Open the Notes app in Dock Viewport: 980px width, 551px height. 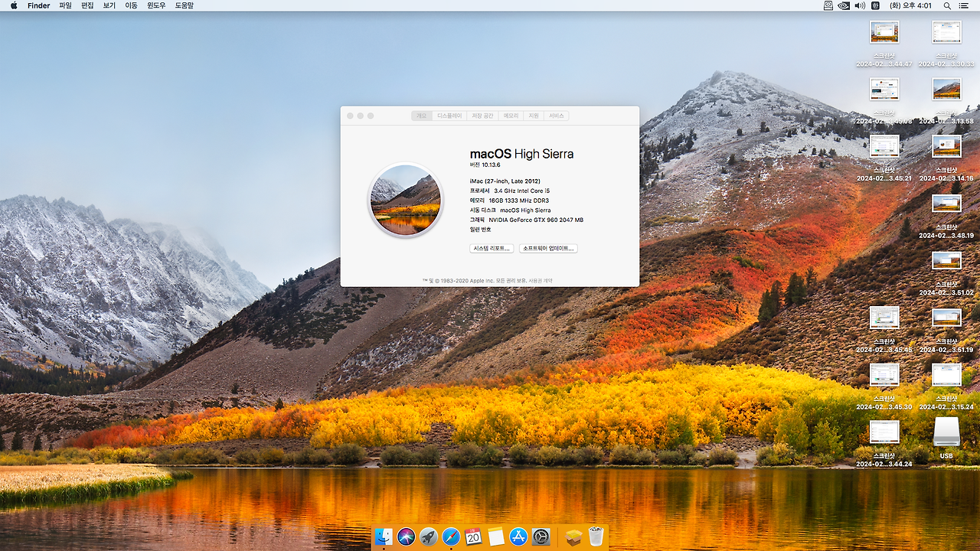click(x=496, y=536)
